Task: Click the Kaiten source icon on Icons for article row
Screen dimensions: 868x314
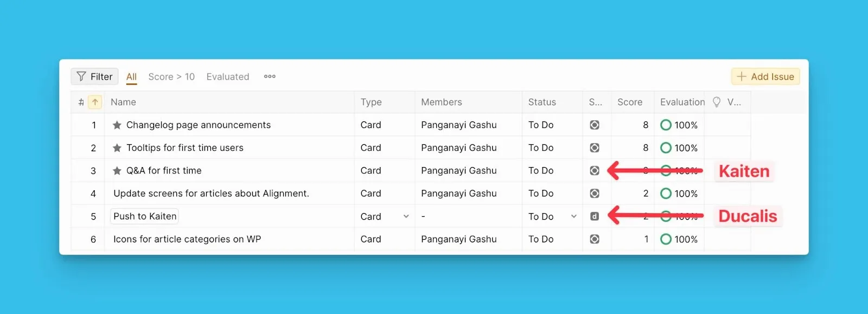Action: pos(595,239)
